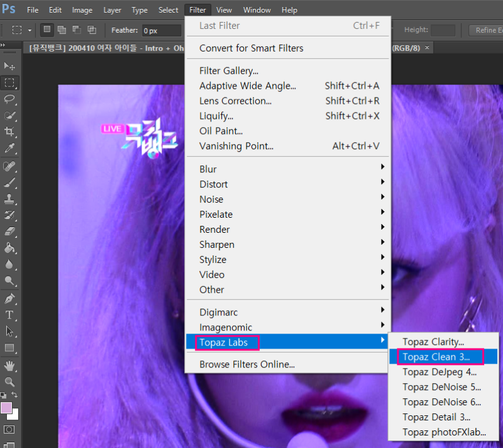
Task: Click the Refine Edge button
Action: 486,30
